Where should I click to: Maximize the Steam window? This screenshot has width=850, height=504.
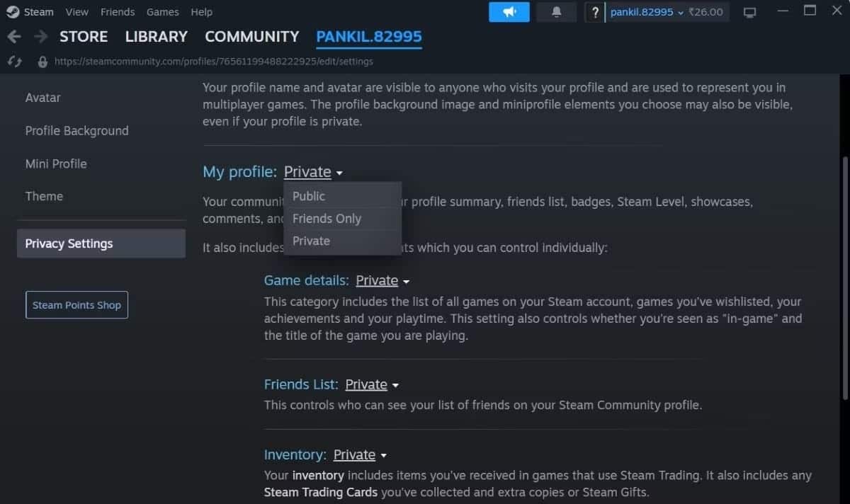(x=810, y=11)
